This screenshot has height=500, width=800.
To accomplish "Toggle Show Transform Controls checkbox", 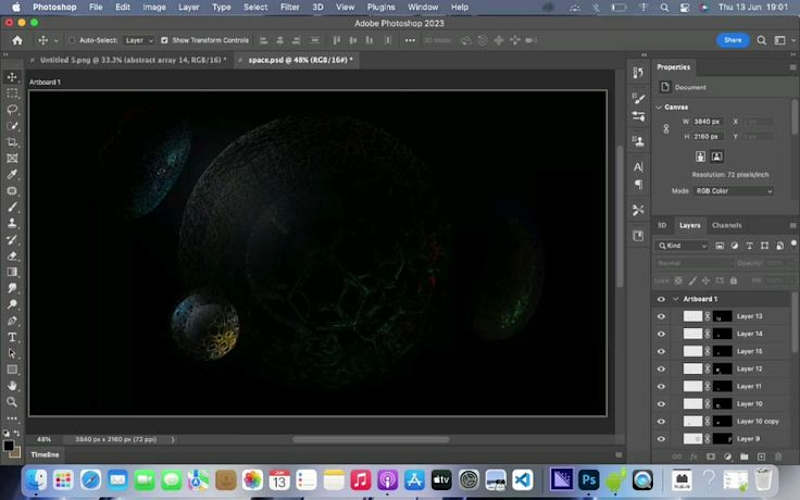I will 164,40.
